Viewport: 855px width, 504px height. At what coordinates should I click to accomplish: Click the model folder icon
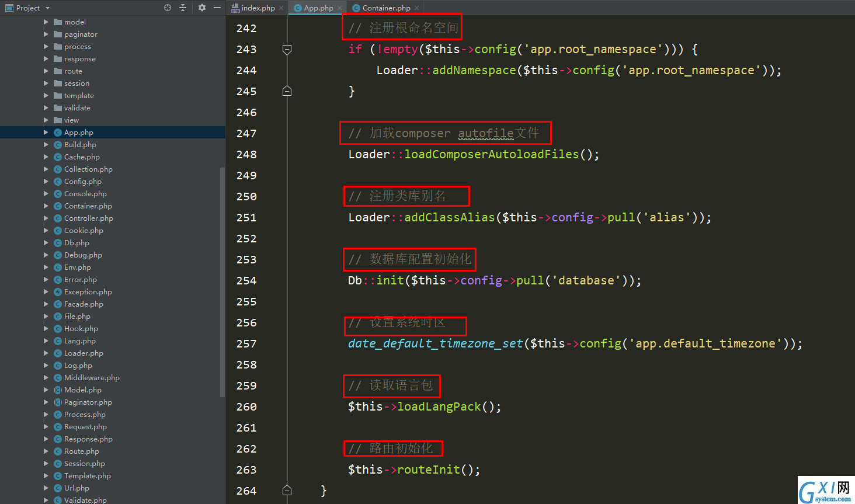click(x=58, y=22)
